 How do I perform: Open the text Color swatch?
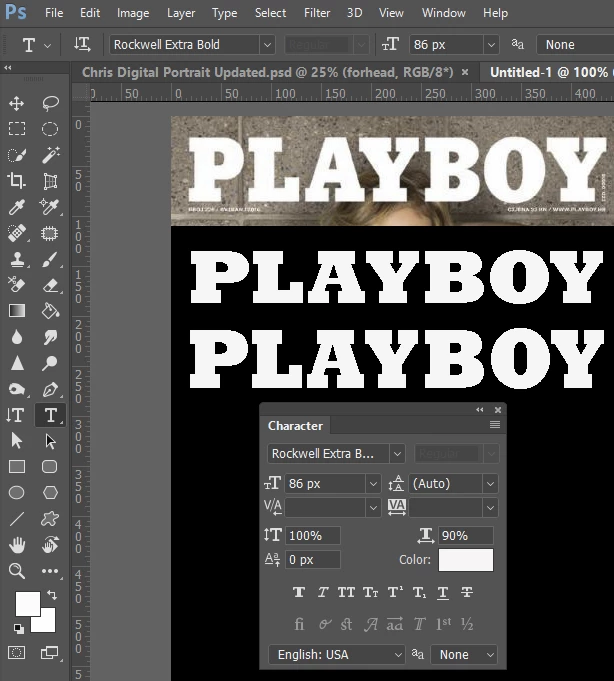(x=466, y=560)
